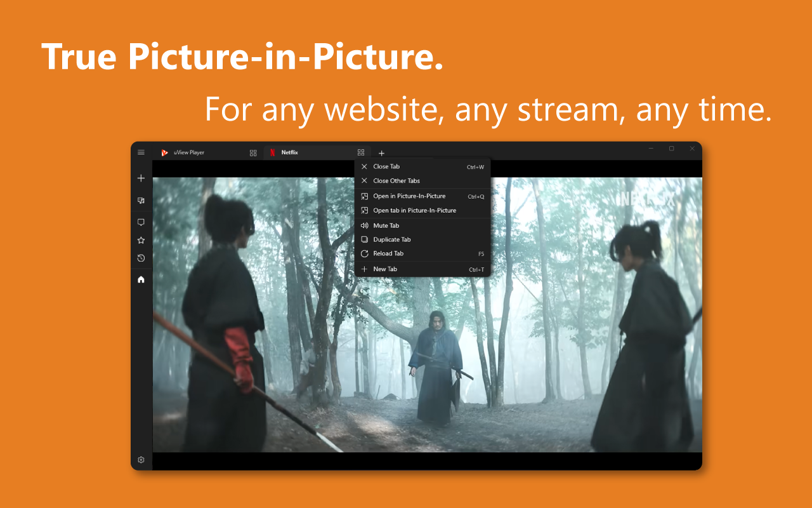The width and height of the screenshot is (812, 508).
Task: Open browsing history from the sidebar
Action: coord(141,258)
